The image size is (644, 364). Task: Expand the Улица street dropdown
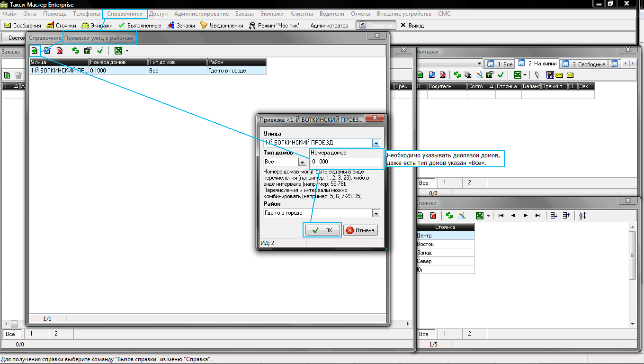pos(376,143)
